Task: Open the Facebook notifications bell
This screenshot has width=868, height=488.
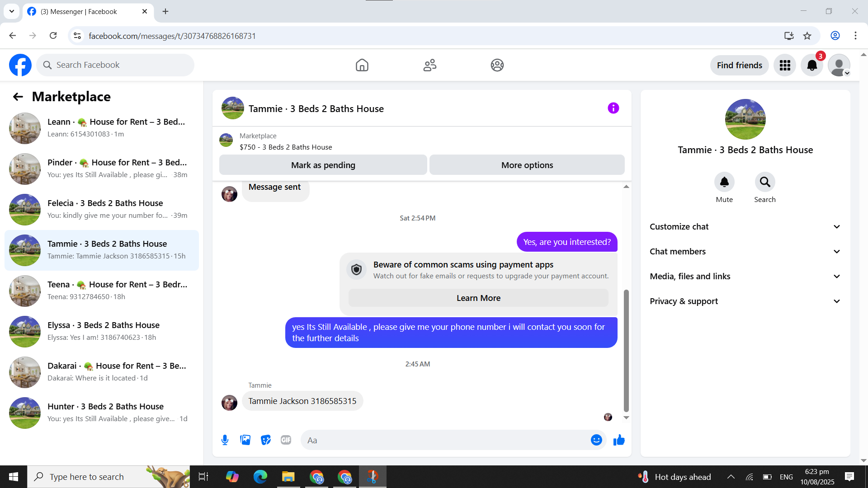Action: (812, 66)
